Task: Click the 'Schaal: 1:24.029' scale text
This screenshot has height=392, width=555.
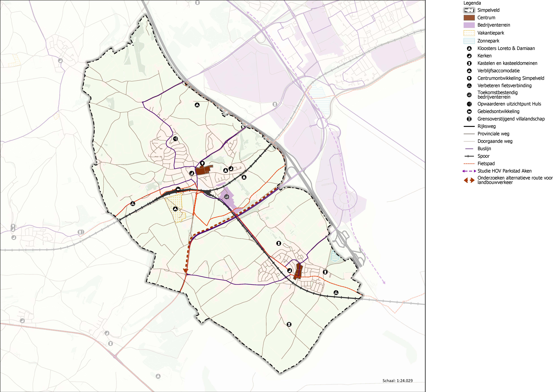Action: [398, 381]
